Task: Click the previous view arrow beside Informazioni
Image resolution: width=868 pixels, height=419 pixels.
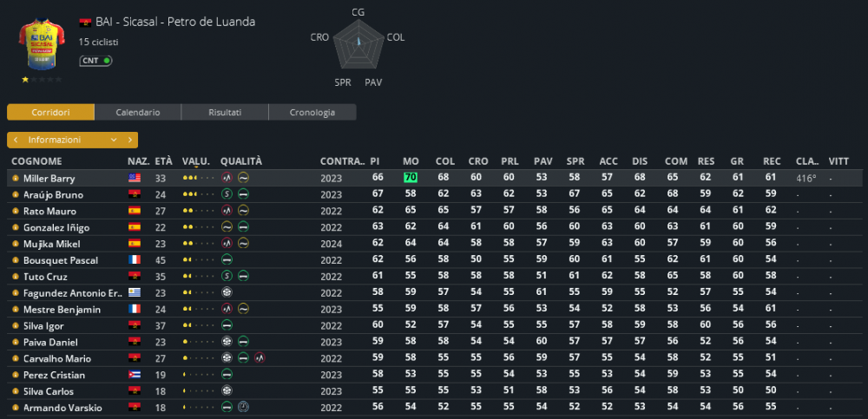Action: pyautogui.click(x=16, y=140)
